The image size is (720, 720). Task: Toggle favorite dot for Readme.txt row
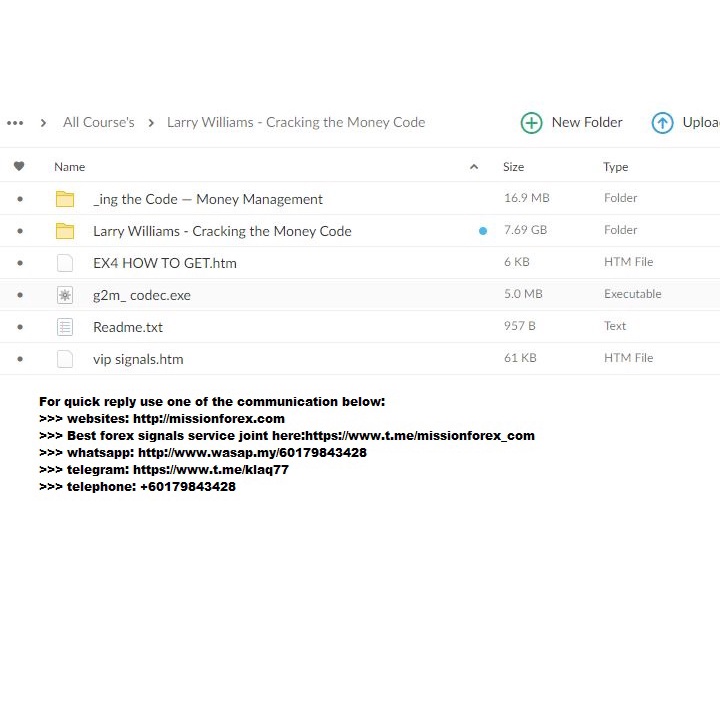point(19,327)
